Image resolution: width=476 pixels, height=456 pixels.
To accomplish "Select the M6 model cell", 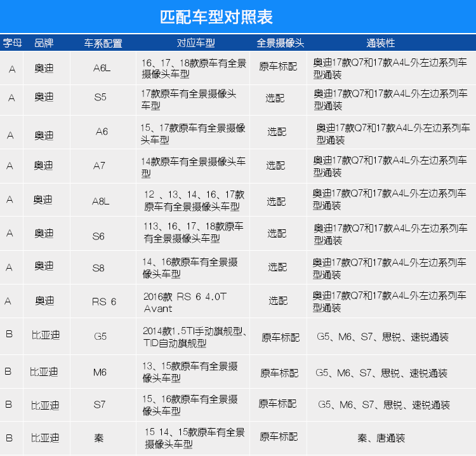I will coord(100,372).
